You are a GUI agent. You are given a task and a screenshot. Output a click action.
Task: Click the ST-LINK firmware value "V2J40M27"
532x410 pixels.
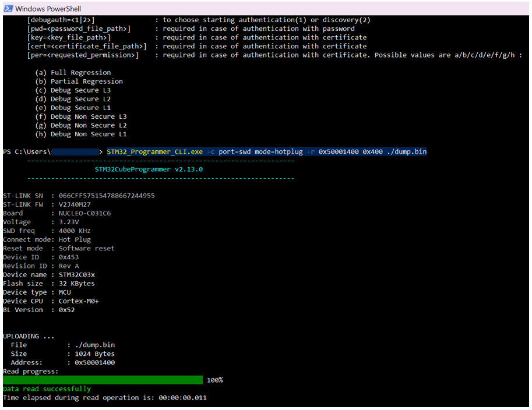tap(75, 204)
